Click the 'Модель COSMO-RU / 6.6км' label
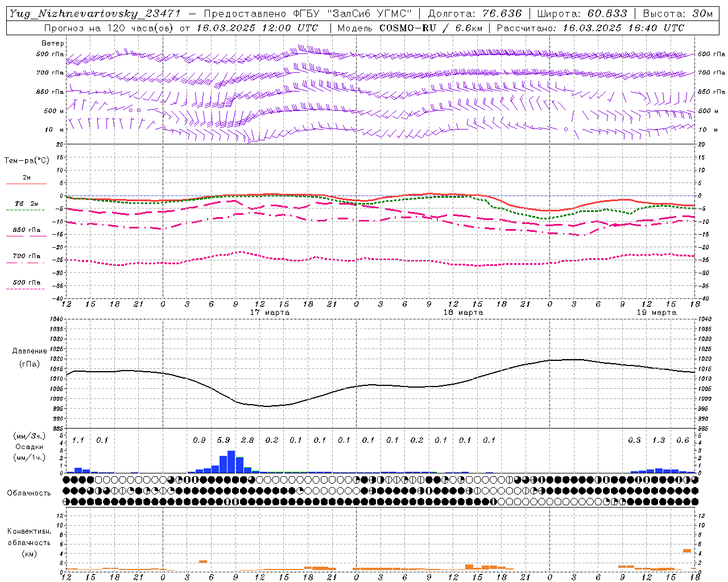 click(410, 28)
